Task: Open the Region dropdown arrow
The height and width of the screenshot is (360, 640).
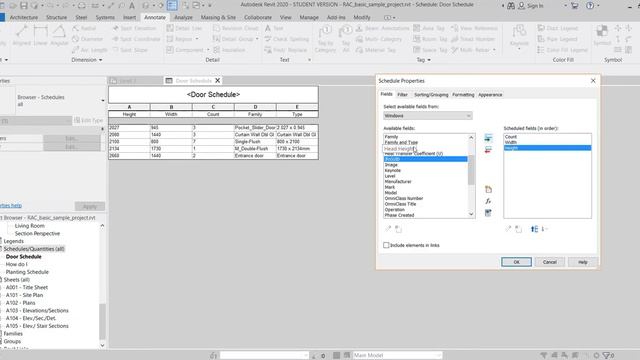Action: (x=197, y=39)
